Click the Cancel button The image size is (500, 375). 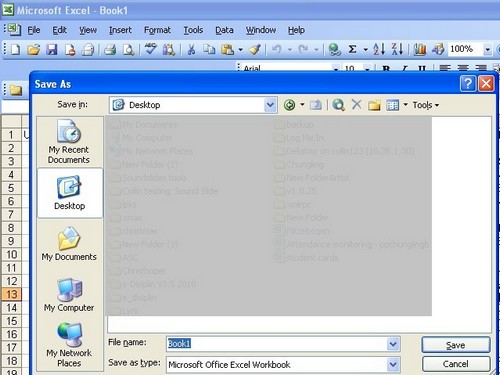coord(456,364)
